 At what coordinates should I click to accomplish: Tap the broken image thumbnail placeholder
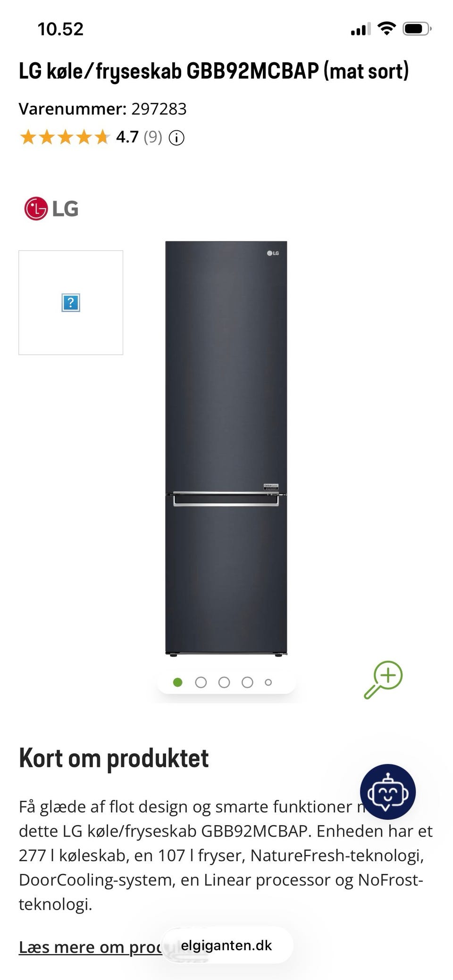coord(71,303)
